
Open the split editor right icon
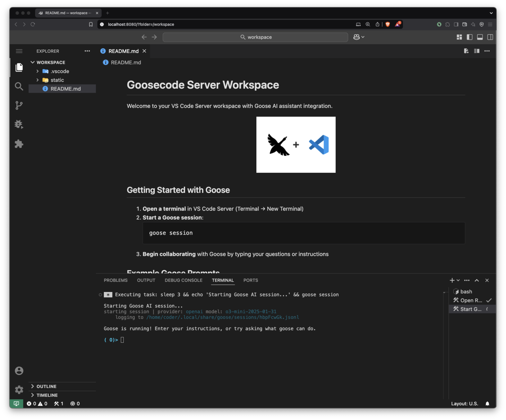(x=476, y=51)
